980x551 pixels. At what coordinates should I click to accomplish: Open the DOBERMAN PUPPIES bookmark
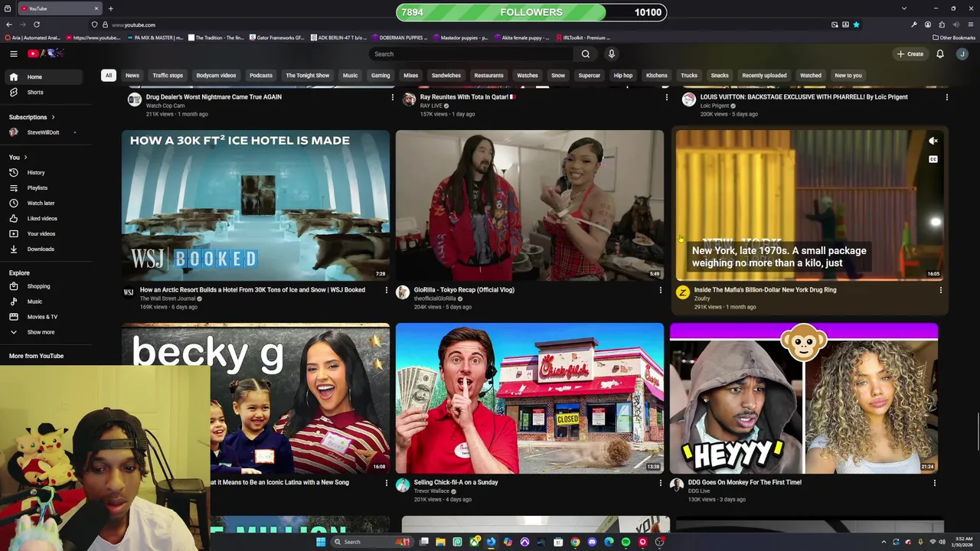400,37
